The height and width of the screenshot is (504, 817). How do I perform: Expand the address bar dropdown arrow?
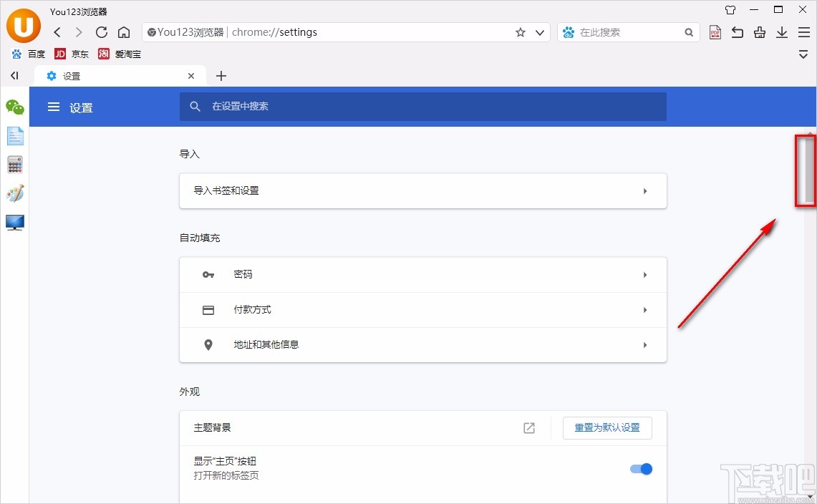[x=540, y=32]
